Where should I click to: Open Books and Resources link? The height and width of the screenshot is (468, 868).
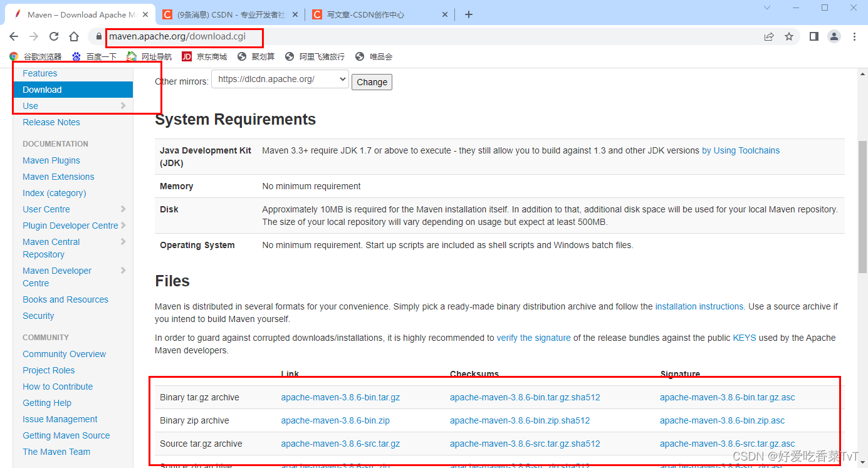[x=65, y=299]
